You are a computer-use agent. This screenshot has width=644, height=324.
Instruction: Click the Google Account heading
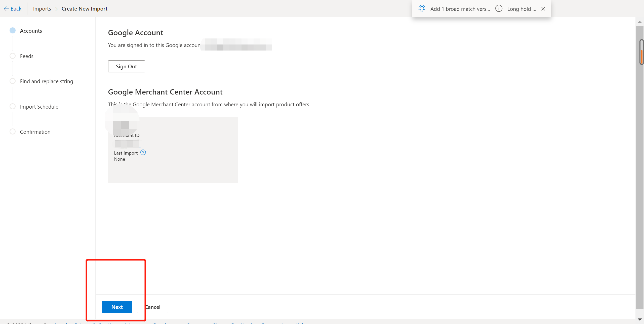tap(136, 33)
